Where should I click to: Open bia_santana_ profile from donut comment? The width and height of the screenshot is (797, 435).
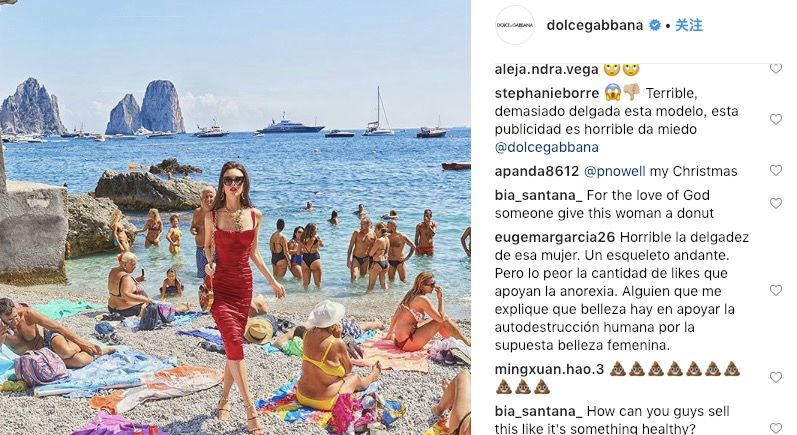click(538, 195)
